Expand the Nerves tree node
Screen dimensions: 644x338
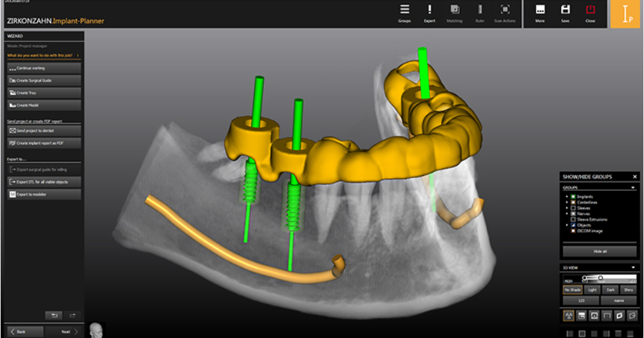[x=567, y=214]
